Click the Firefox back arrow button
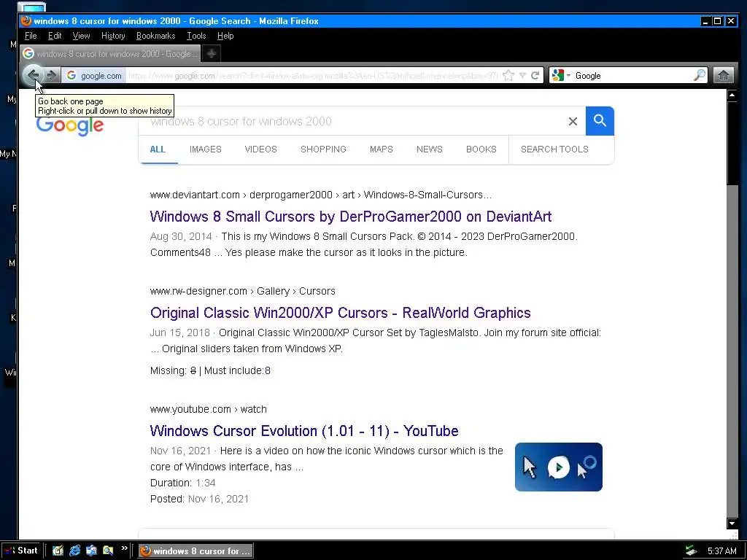The image size is (747, 560). pos(33,75)
